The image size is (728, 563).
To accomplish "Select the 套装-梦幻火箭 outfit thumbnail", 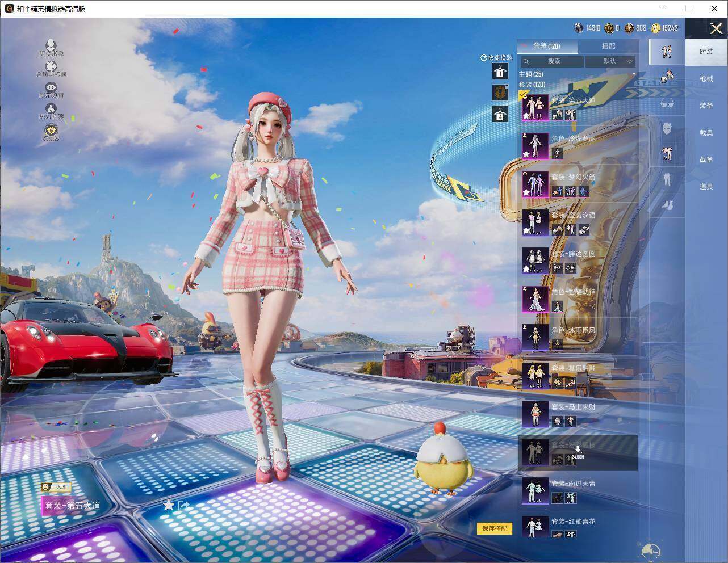I will tap(535, 184).
